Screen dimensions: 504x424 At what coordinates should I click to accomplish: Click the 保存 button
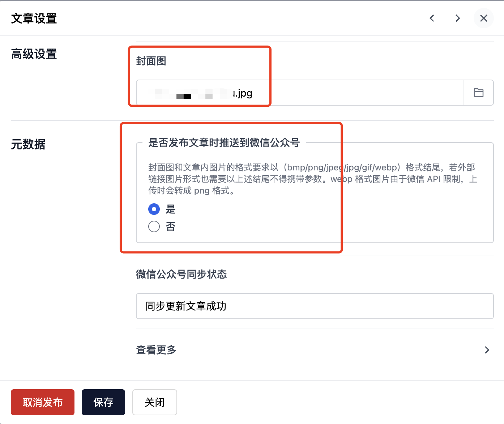[x=103, y=402]
